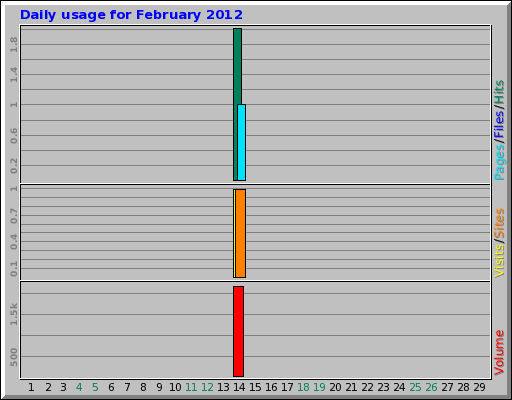This screenshot has height=400, width=512.
Task: Click the 'Files' legend label
Action: coord(499,124)
